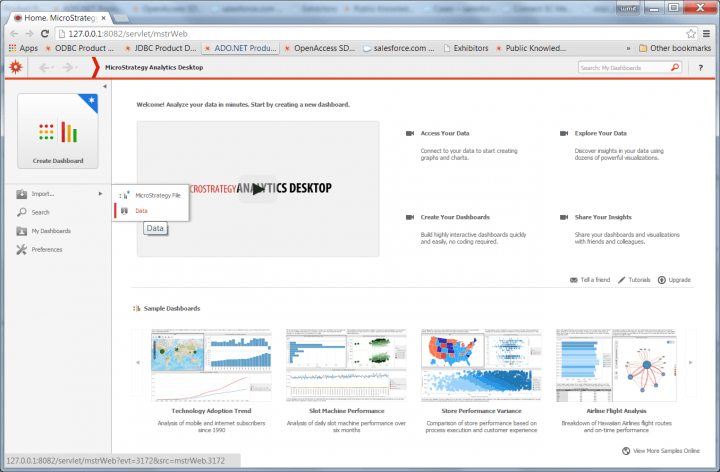Open the Preferences sidebar item
Screen dimensions: 720x472
46,250
